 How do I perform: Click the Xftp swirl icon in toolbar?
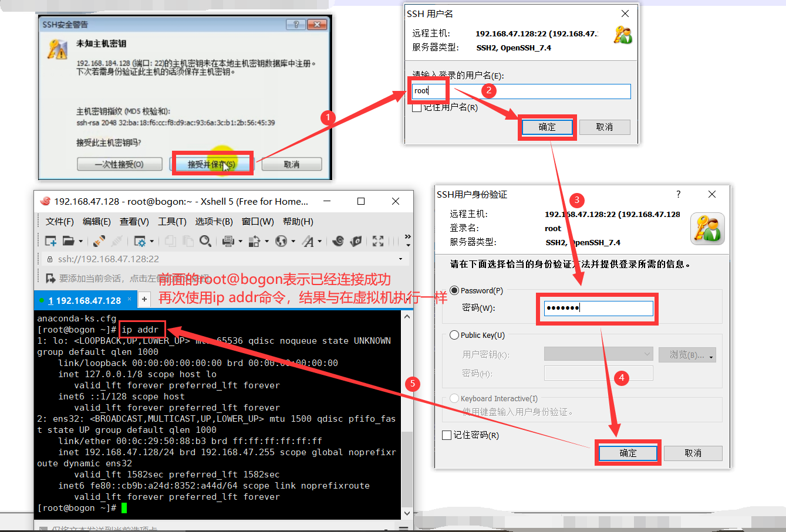(338, 241)
